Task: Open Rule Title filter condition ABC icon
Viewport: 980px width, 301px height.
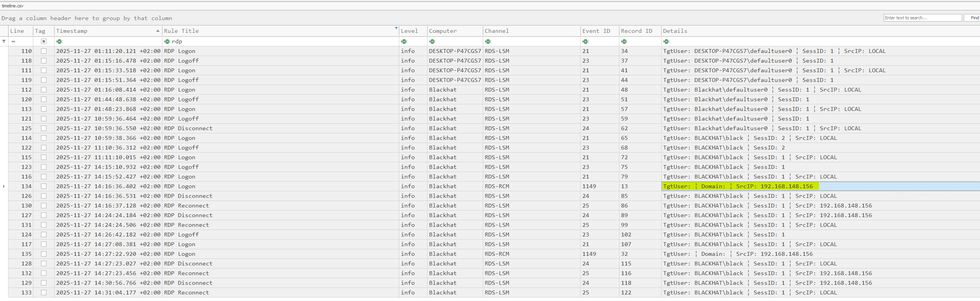Action: click(167, 41)
